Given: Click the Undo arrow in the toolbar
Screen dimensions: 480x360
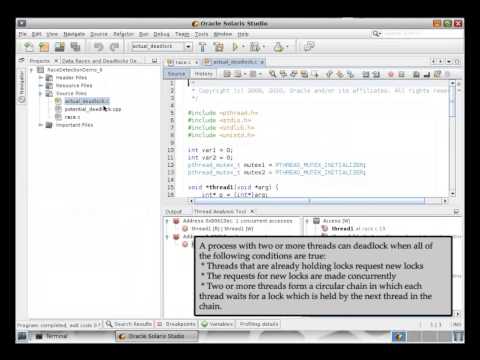Looking at the screenshot, I should [x=98, y=47].
